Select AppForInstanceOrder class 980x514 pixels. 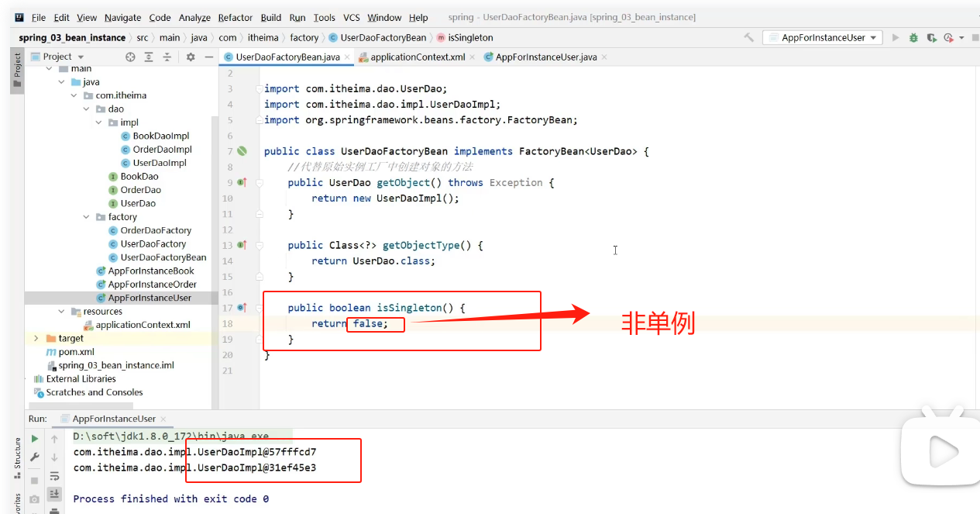(153, 285)
